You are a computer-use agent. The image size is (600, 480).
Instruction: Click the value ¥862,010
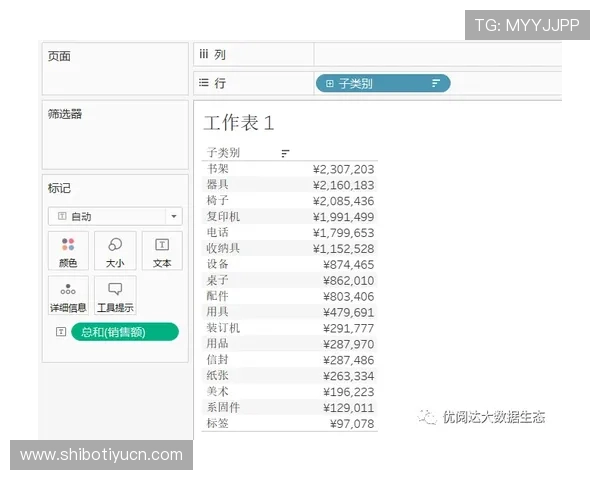pyautogui.click(x=349, y=281)
